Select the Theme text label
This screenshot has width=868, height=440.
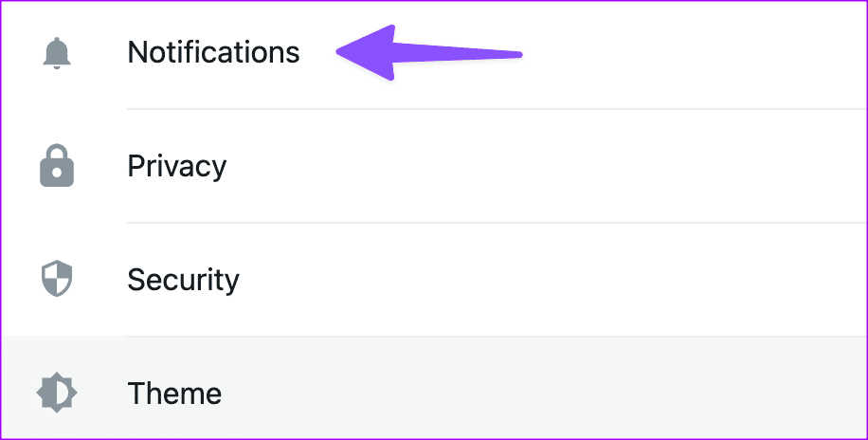(175, 393)
